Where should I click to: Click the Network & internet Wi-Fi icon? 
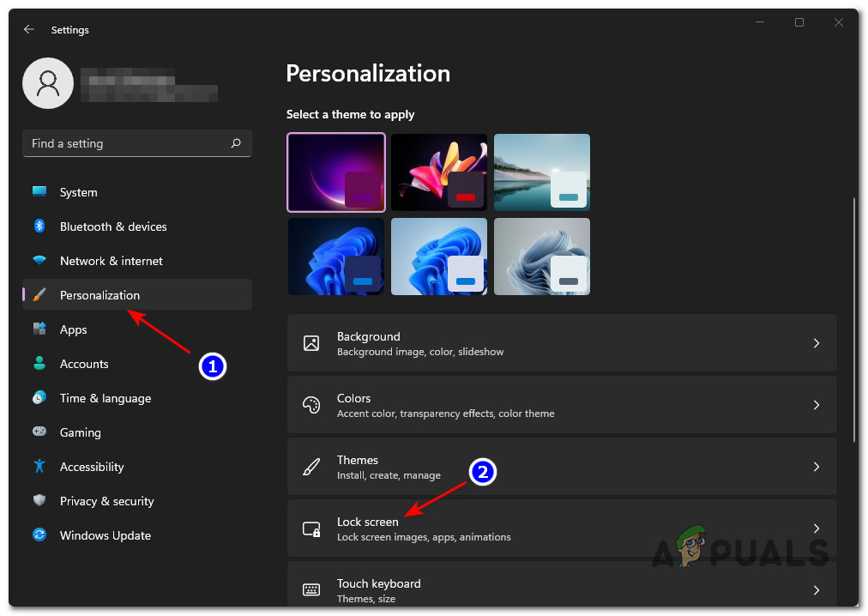tap(39, 261)
